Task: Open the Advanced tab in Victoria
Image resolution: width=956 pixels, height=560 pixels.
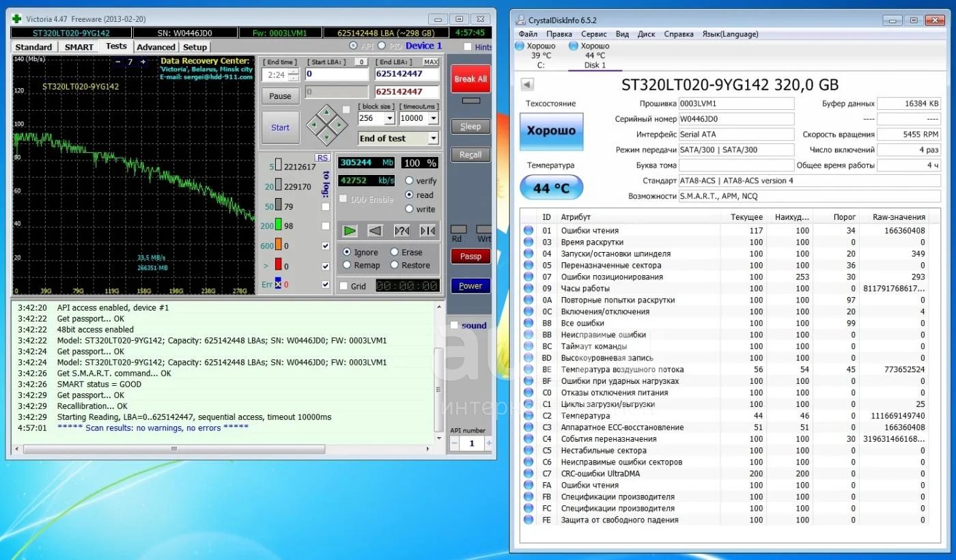Action: pos(156,47)
